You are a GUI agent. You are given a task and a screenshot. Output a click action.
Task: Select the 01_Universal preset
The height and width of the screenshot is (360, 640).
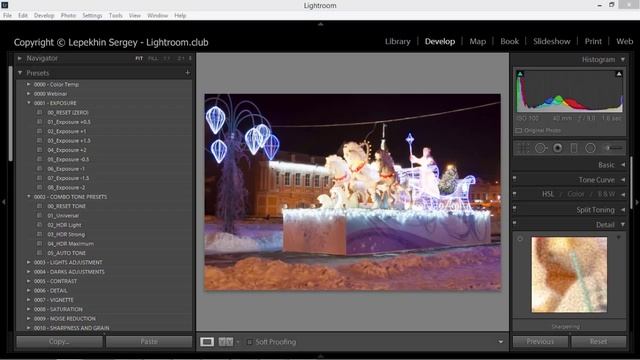(63, 215)
